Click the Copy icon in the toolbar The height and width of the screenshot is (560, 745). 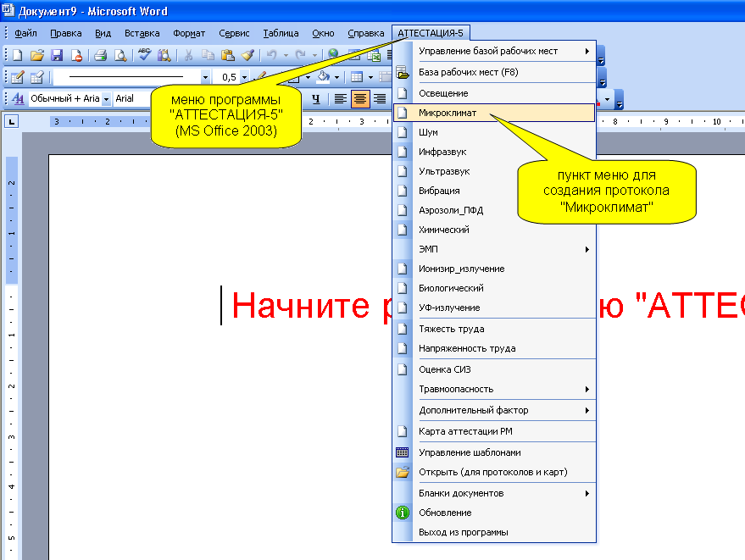[x=208, y=55]
